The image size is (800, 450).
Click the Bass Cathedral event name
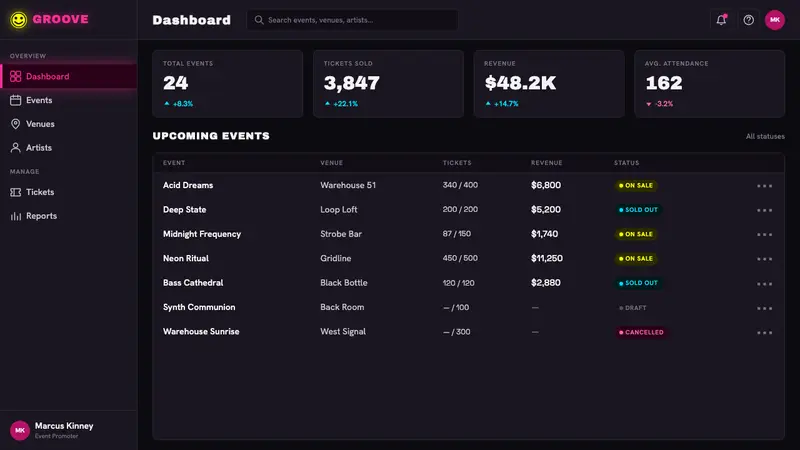tap(193, 283)
